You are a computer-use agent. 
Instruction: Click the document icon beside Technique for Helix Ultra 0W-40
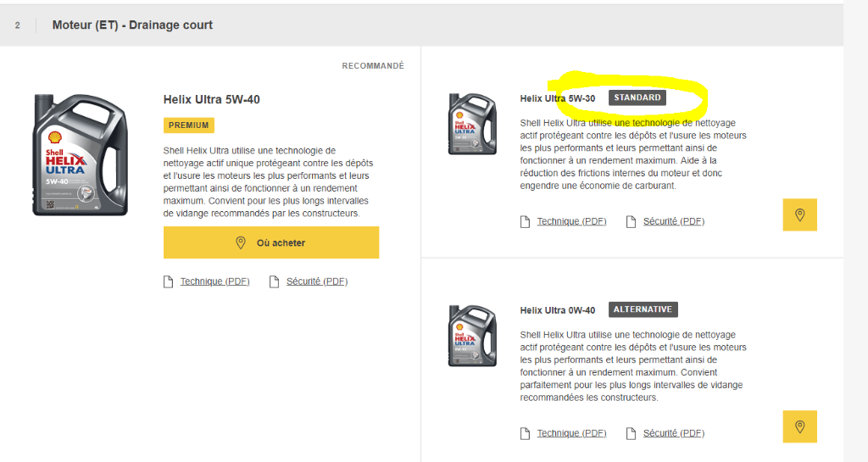coord(526,434)
